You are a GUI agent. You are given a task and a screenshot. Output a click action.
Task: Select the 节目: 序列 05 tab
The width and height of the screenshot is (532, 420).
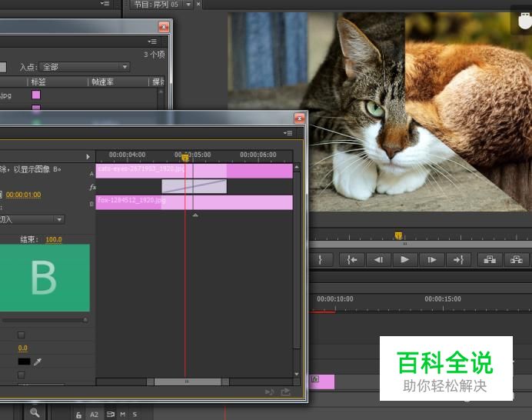[156, 5]
